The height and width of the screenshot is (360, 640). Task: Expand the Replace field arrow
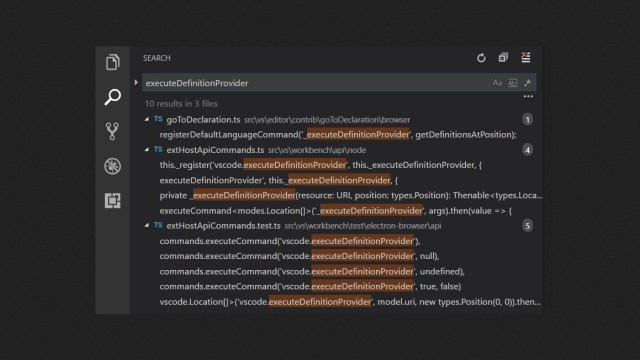coord(136,82)
